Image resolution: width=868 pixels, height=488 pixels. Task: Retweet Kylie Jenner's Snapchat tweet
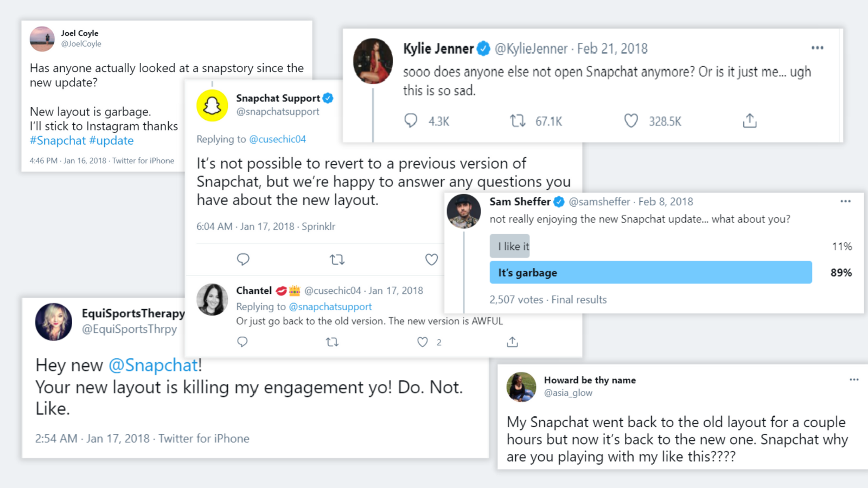click(x=518, y=120)
